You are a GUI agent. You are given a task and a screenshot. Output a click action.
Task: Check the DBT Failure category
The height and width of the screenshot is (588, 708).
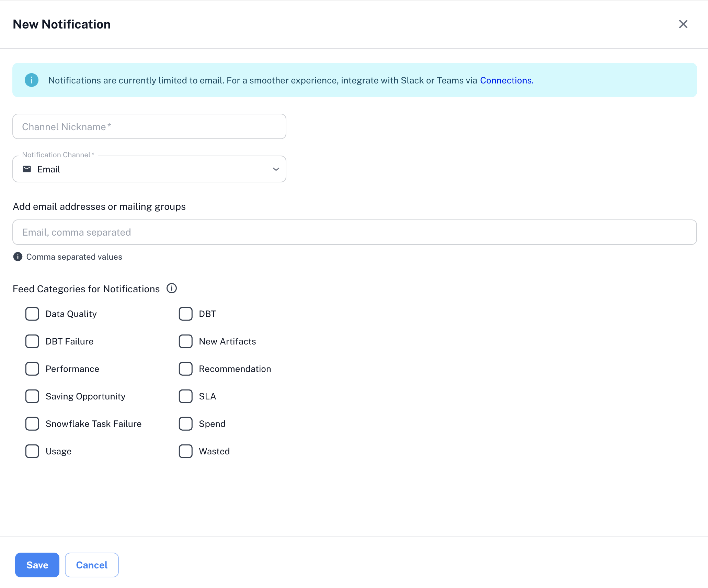pyautogui.click(x=32, y=341)
